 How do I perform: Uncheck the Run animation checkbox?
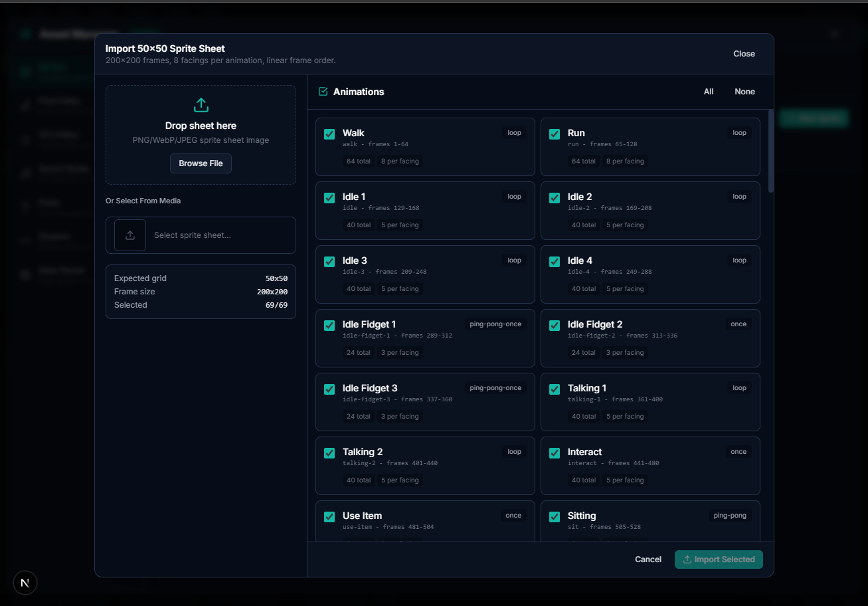click(x=555, y=134)
